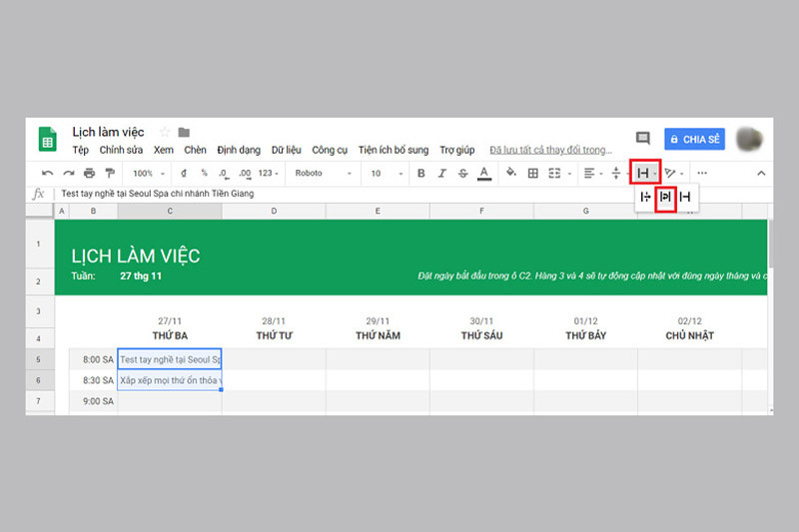This screenshot has height=532, width=799.
Task: Toggle italic formatting
Action: [441, 173]
